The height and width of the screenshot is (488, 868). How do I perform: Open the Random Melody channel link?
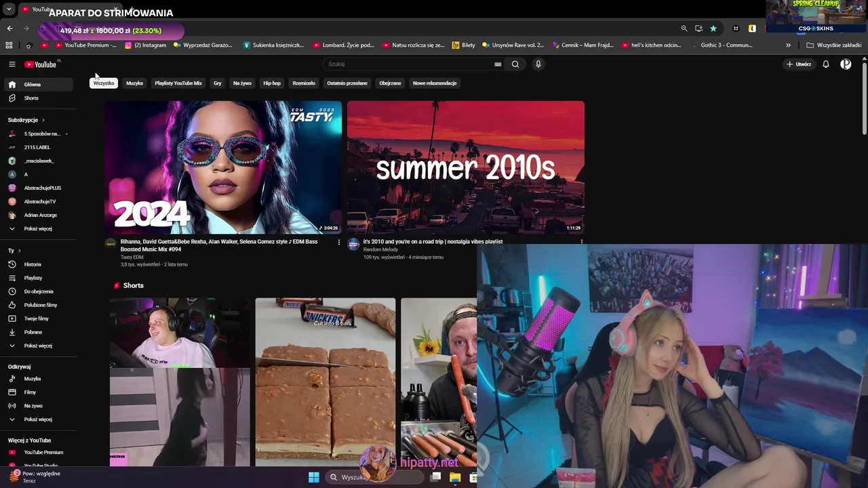pyautogui.click(x=380, y=249)
